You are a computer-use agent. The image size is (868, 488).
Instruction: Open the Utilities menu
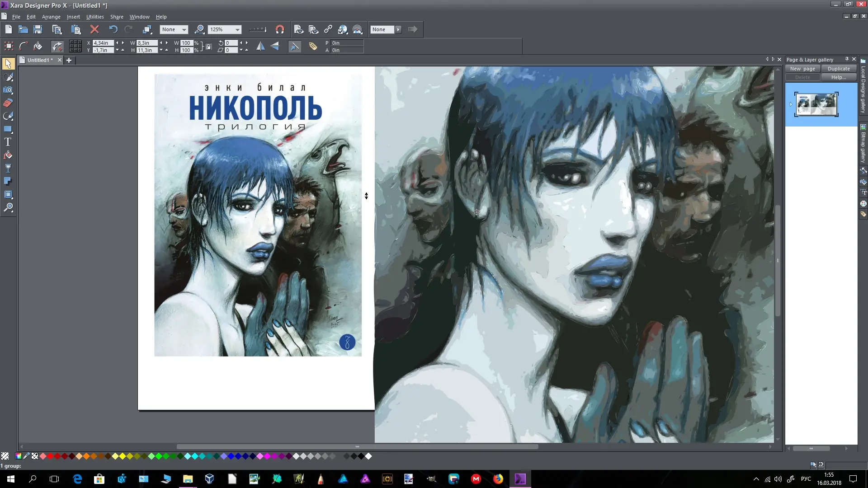point(95,17)
